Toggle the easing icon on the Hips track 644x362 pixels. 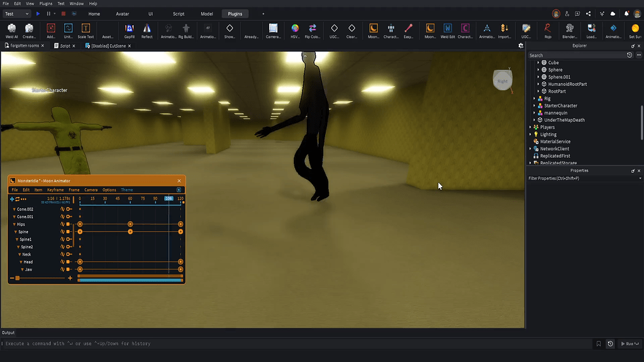[x=62, y=223]
